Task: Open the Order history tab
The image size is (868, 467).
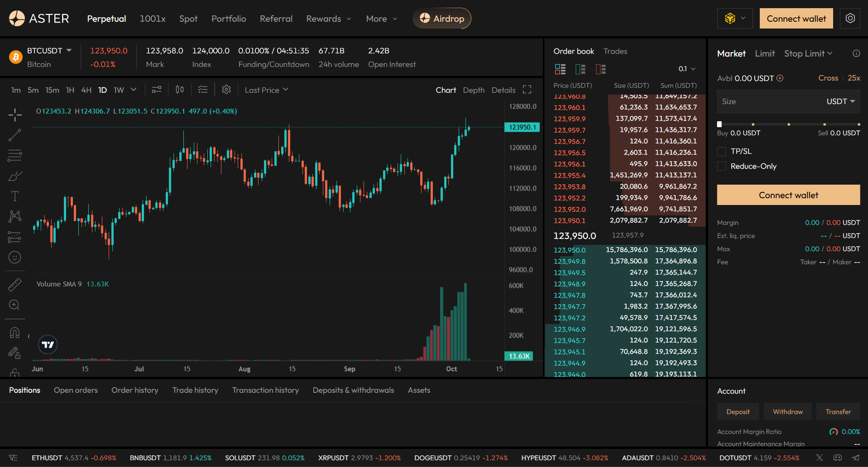Action: [x=134, y=390]
